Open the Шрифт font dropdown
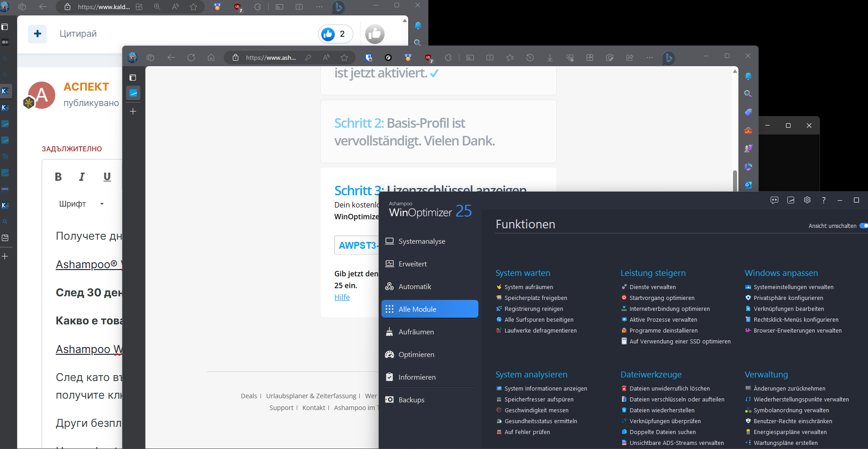 point(82,204)
